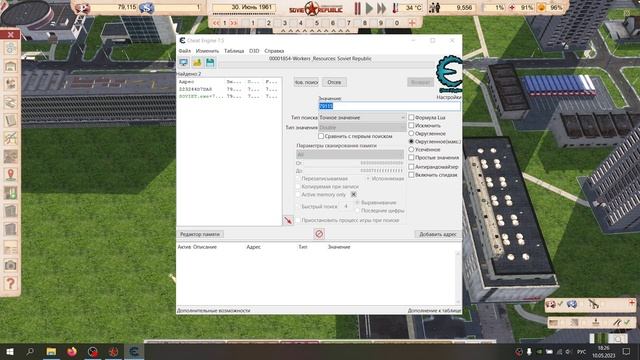Toggle the Антирандомайзер checkbox
Viewport: 640px width, 360px height.
point(411,167)
